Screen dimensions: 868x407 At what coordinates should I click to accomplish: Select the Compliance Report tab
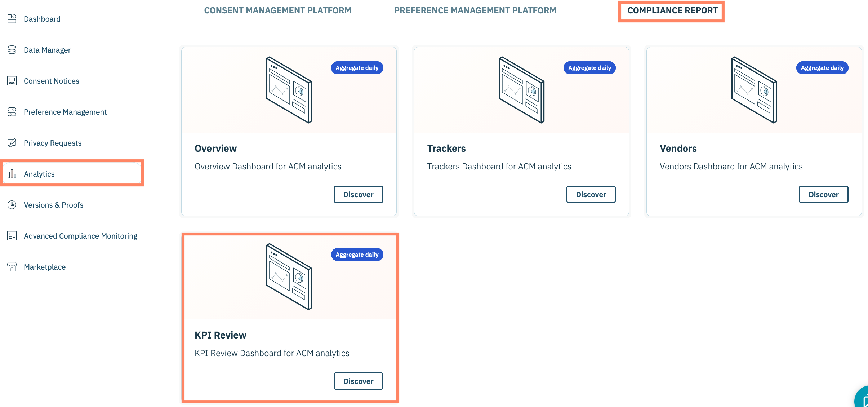click(672, 10)
